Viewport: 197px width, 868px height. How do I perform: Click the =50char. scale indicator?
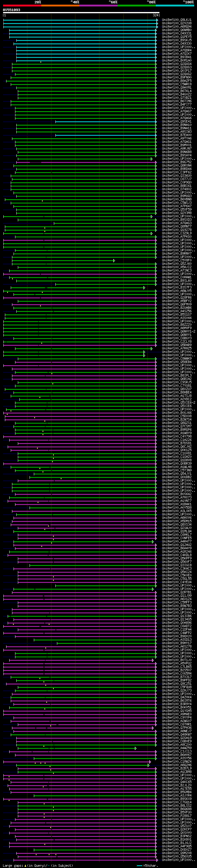(148, 865)
